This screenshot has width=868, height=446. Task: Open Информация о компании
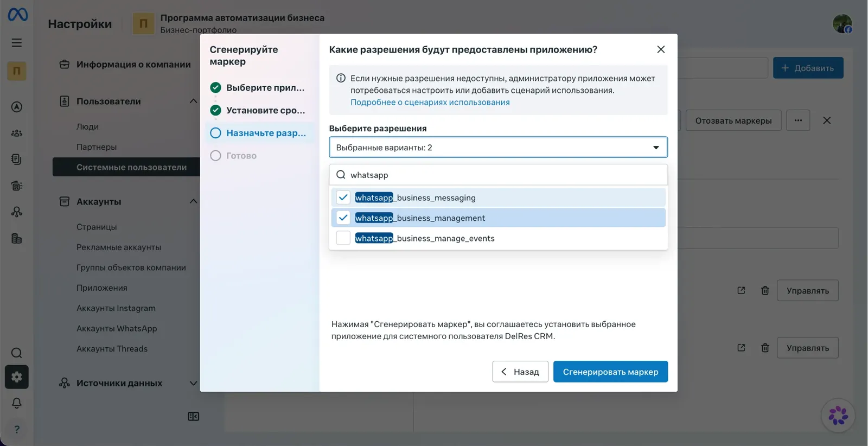click(133, 65)
